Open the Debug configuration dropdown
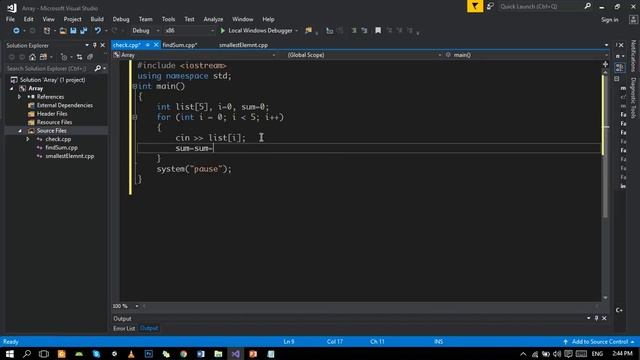 click(145, 31)
